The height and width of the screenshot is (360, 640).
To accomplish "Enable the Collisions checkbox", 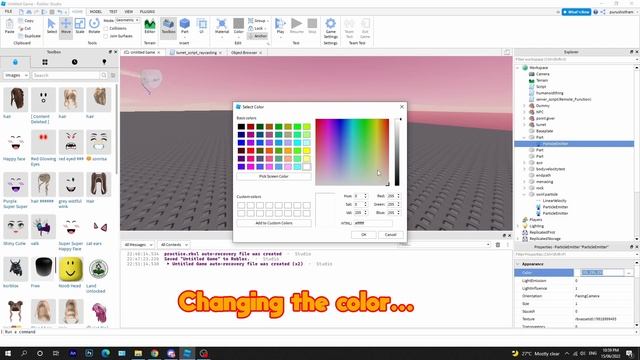I will tap(106, 29).
